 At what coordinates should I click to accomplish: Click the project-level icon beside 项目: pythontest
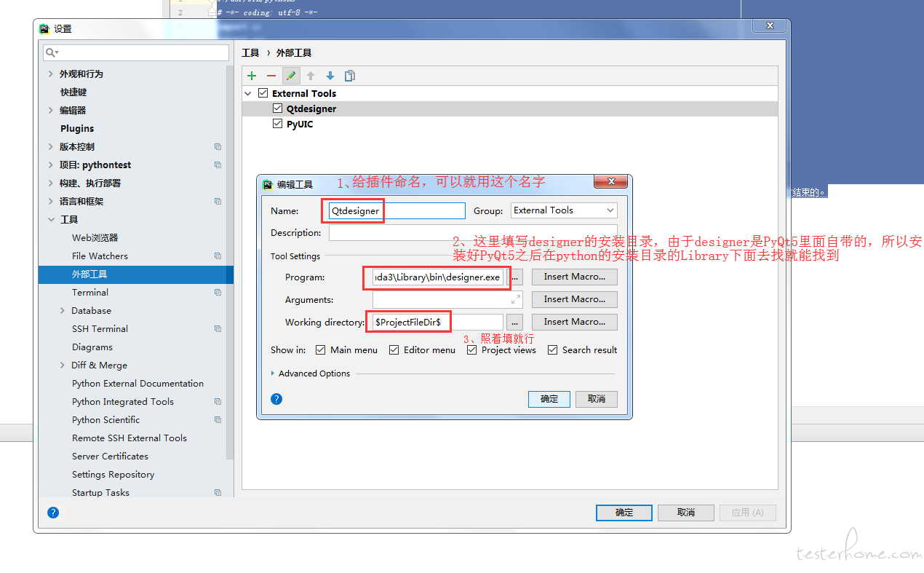coord(218,165)
